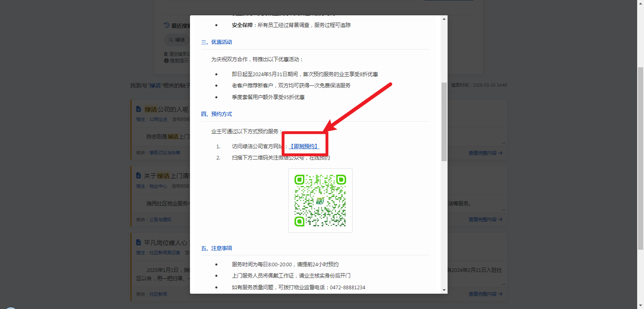Screen dimensions: 644x309
Task: Click the 12栋业主 author link
Action: coord(158,120)
